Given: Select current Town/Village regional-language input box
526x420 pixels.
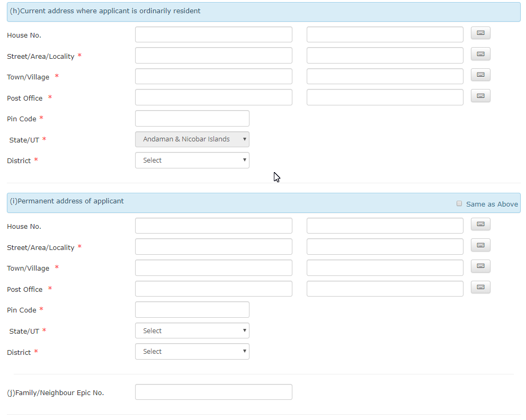Looking at the screenshot, I should (385, 76).
